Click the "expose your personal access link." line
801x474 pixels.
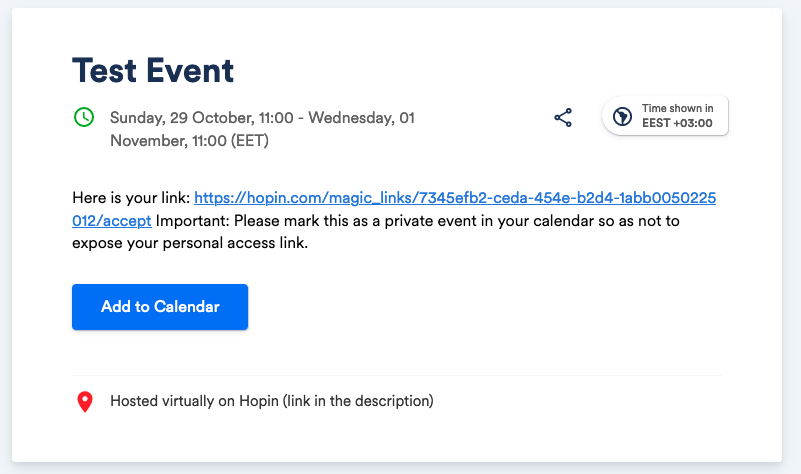[190, 243]
